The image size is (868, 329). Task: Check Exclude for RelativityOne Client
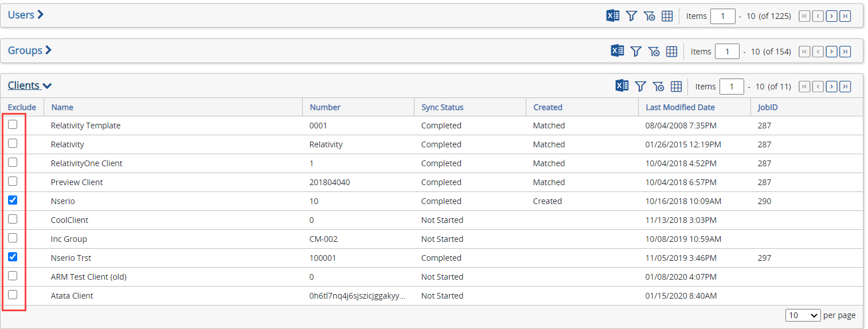13,162
